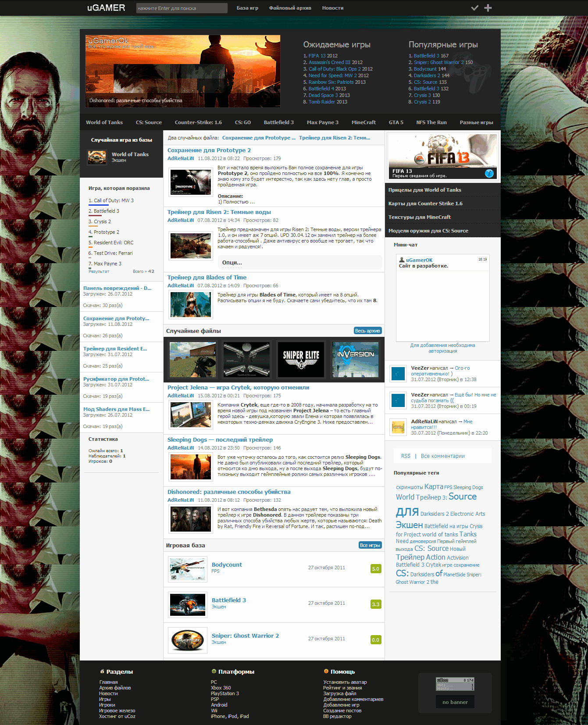Click the World of Tanks game icon

97,157
